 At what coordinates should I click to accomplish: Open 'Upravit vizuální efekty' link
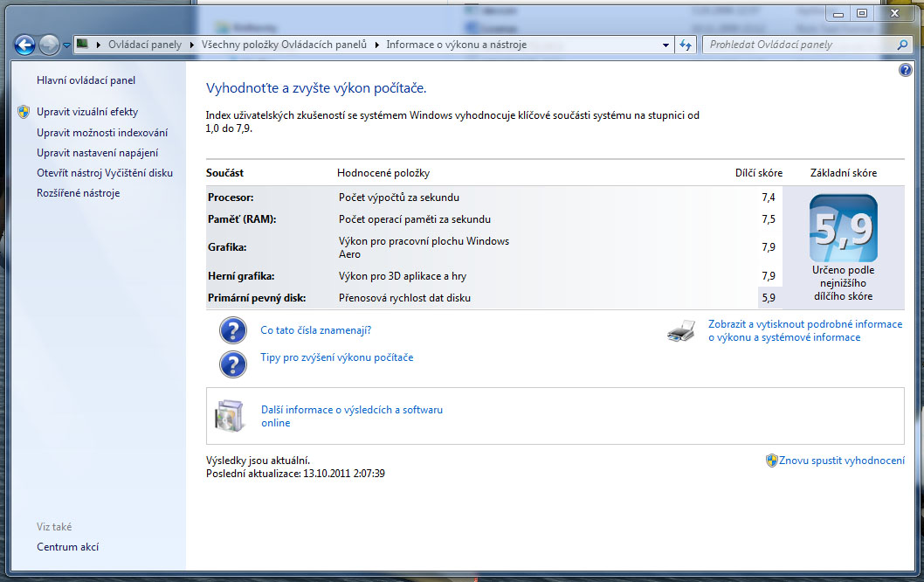tap(87, 112)
